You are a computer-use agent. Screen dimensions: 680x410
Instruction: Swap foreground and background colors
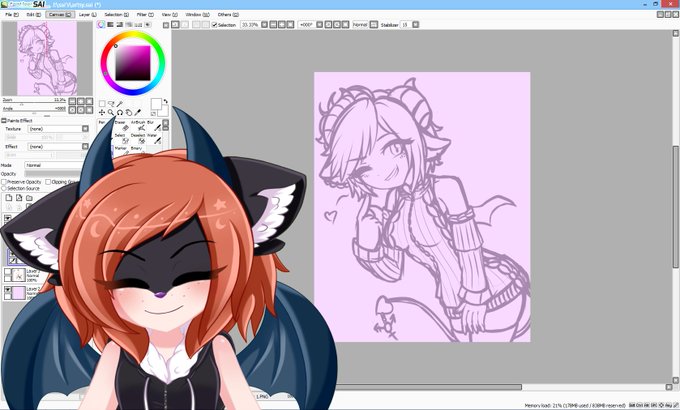point(165,101)
